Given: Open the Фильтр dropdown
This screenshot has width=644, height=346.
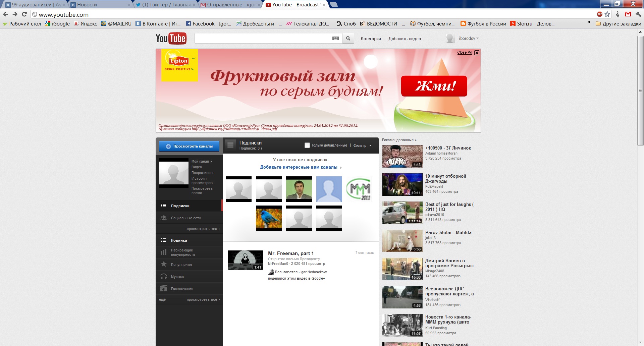Looking at the screenshot, I should tap(363, 146).
